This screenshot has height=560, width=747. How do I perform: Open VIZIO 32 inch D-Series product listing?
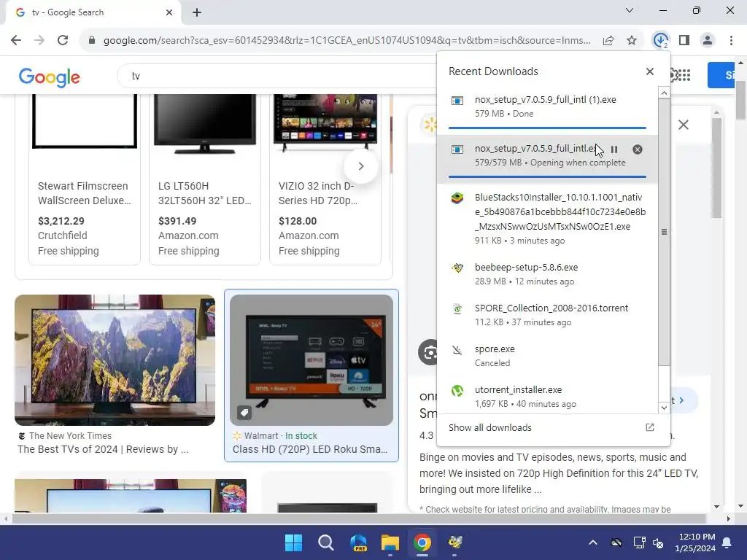[x=325, y=179]
